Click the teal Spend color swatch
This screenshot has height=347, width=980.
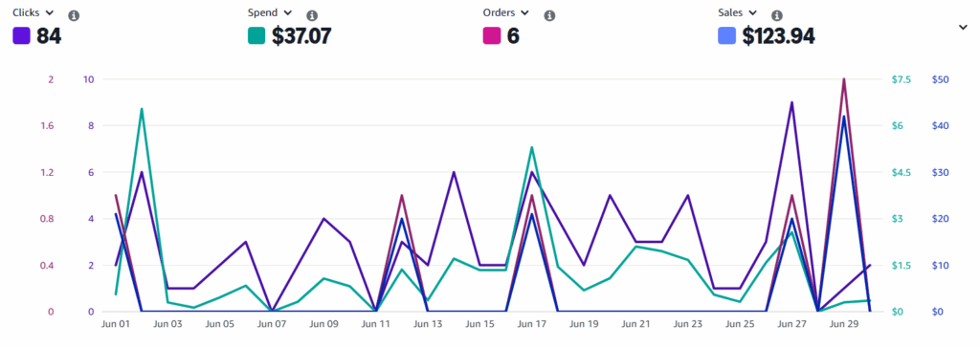[x=256, y=35]
